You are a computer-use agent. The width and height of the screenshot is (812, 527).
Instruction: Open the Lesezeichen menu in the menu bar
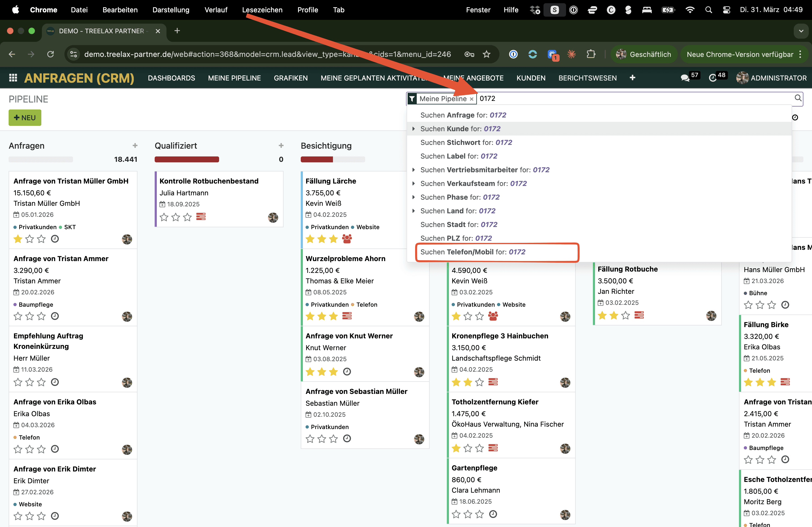[x=262, y=10]
